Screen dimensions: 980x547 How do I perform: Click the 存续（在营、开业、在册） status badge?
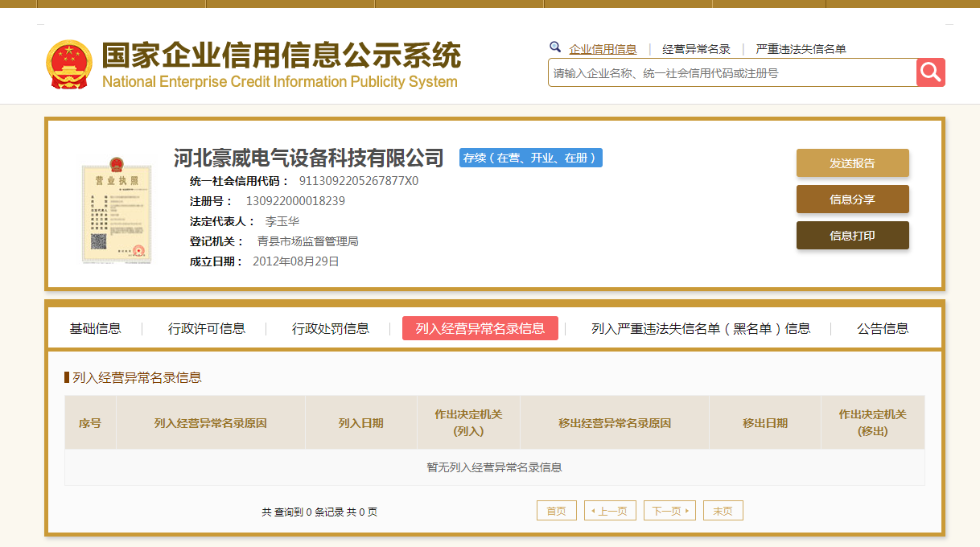coord(531,158)
